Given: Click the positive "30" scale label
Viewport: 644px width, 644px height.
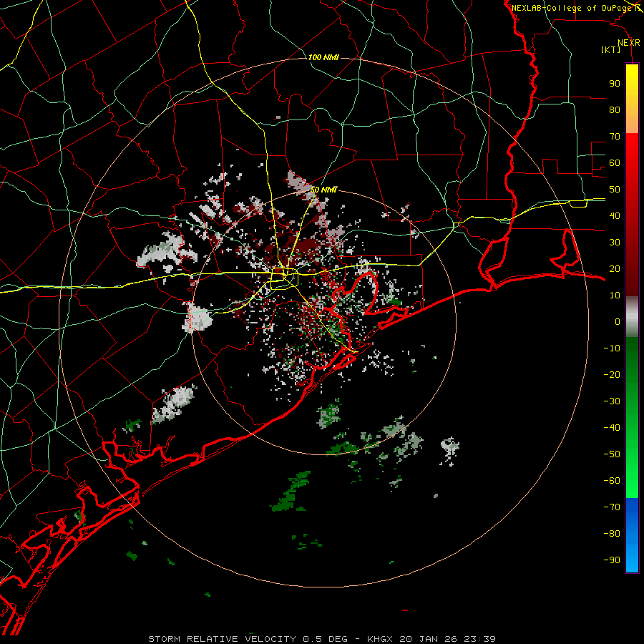Looking at the screenshot, I should tap(615, 243).
